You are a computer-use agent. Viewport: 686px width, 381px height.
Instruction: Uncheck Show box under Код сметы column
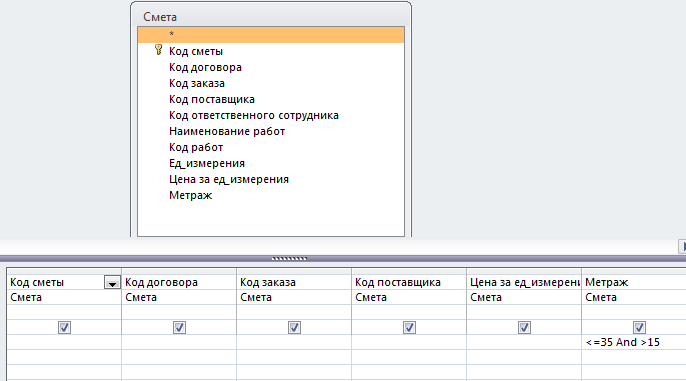(x=64, y=327)
